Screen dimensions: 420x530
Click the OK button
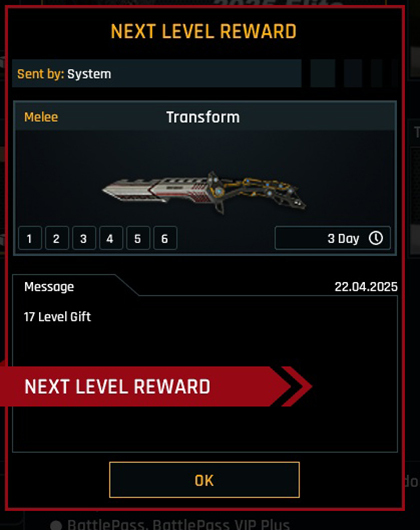[204, 480]
